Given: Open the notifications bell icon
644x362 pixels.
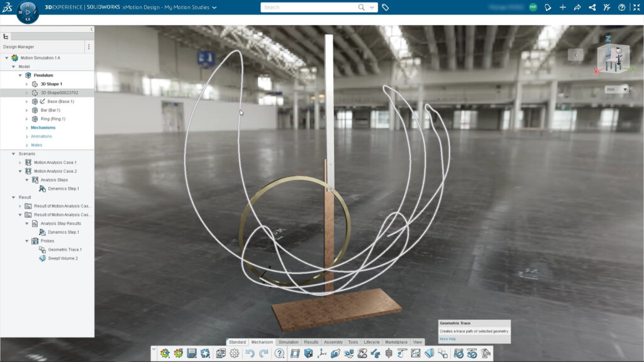Looking at the screenshot, I should pos(548,8).
